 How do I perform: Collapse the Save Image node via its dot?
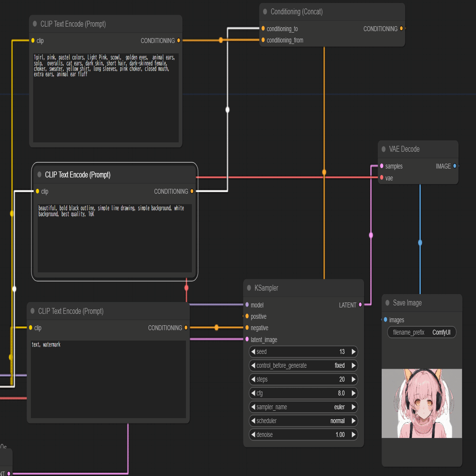(388, 303)
